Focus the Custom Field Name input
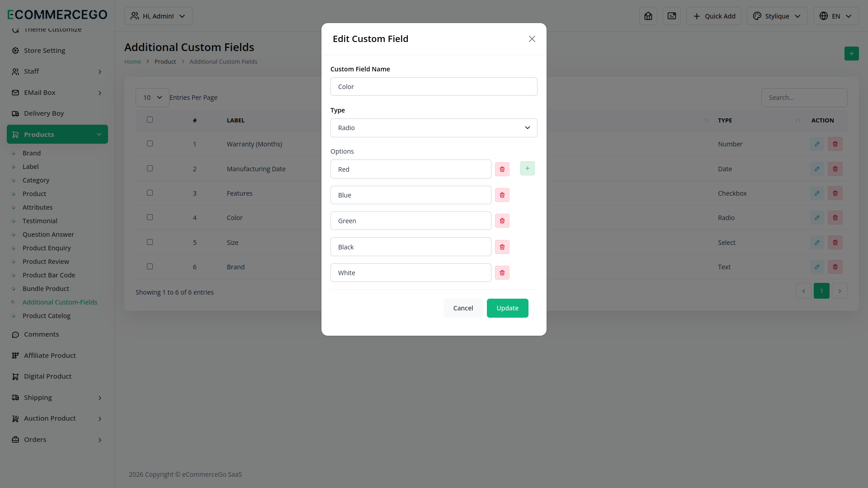The height and width of the screenshot is (488, 868). (x=434, y=87)
